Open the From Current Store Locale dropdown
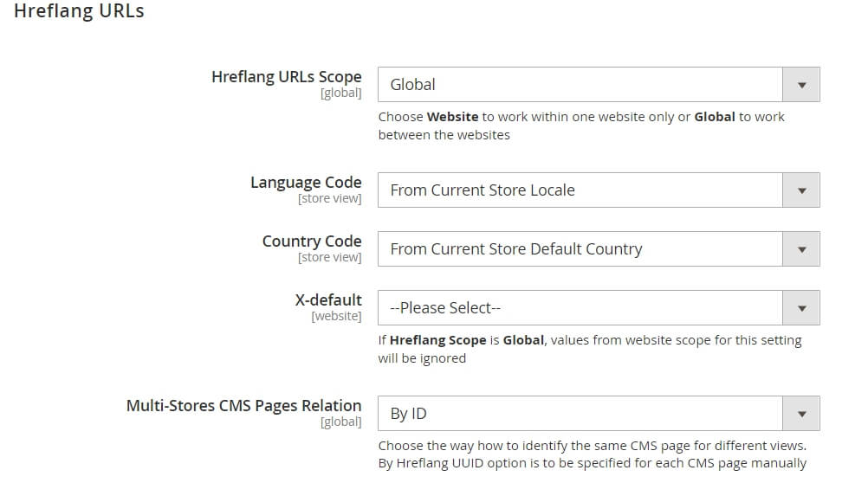 (599, 190)
